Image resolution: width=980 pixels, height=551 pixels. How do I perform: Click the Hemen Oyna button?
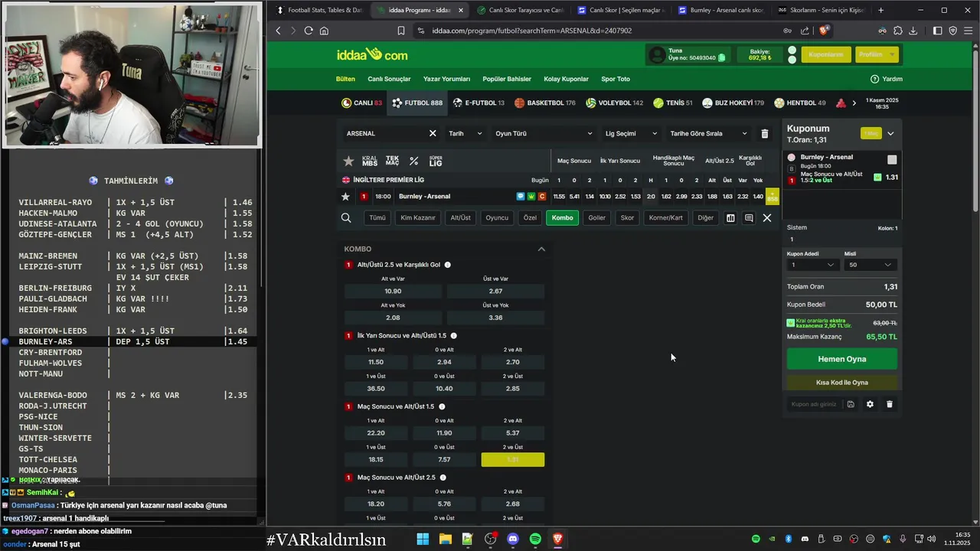[842, 359]
